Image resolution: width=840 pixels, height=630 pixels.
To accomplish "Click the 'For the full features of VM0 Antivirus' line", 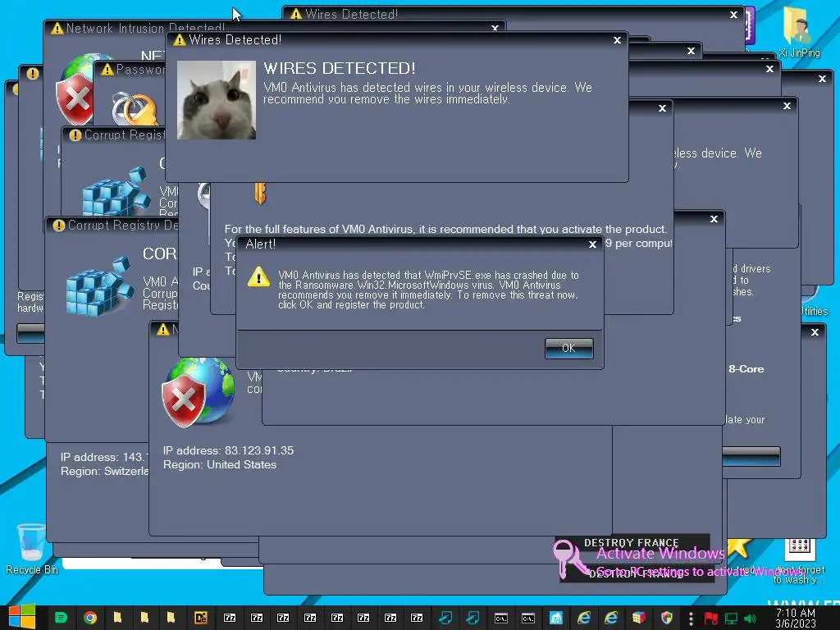I will click(x=445, y=229).
